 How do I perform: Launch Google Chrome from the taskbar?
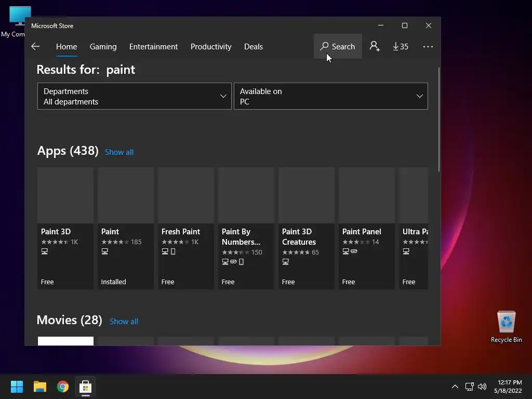[x=63, y=387]
